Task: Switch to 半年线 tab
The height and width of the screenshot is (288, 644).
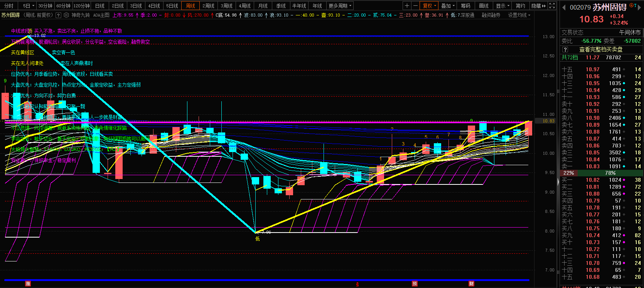Action: 299,6
